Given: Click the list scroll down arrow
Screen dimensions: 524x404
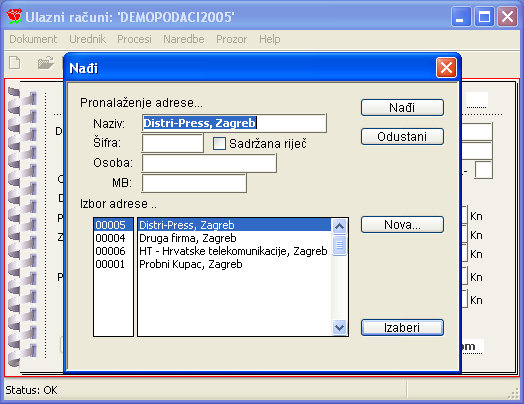Looking at the screenshot, I should pos(339,327).
